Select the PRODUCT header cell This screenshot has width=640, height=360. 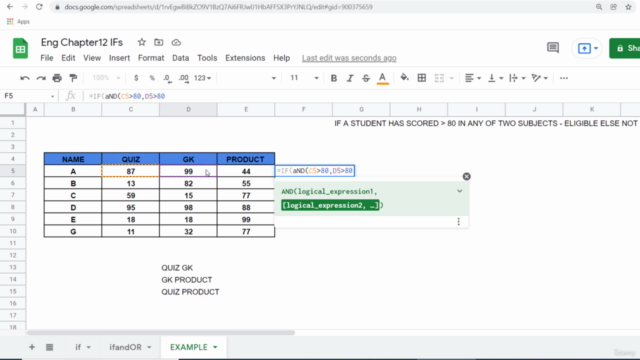point(246,159)
